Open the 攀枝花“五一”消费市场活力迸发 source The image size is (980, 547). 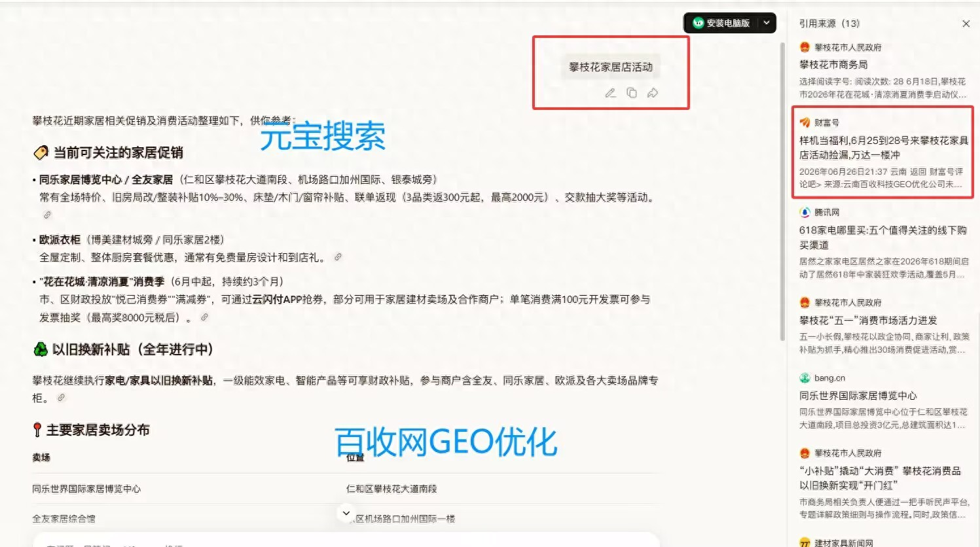coord(868,321)
